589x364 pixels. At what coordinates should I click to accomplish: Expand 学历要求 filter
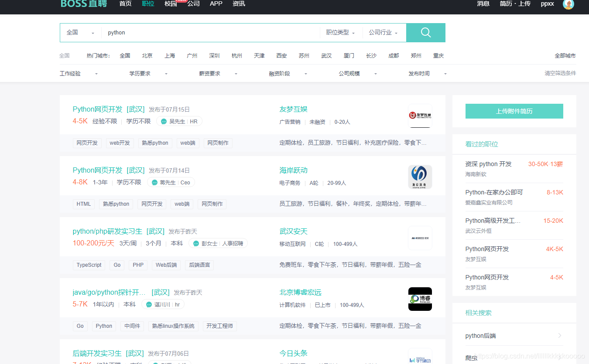pyautogui.click(x=149, y=74)
